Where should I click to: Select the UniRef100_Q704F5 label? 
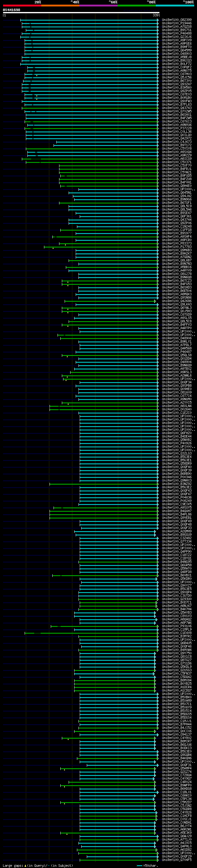pos(177,860)
